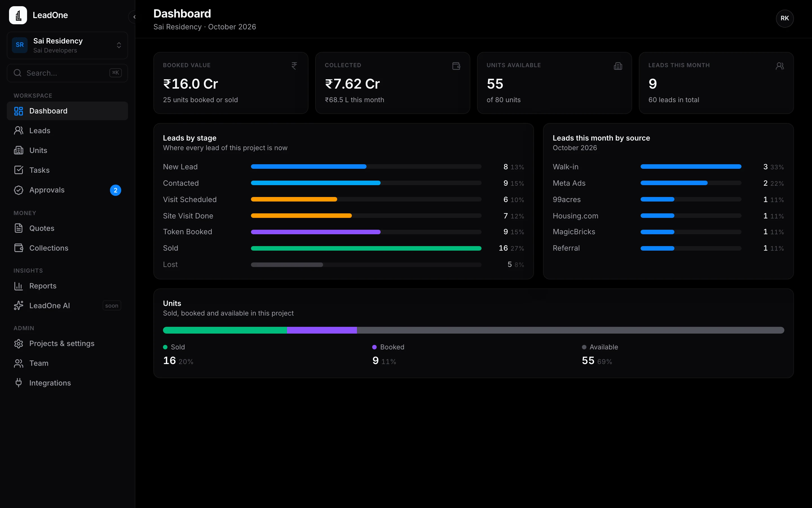Screen dimensions: 812x508
Task: Click the LeadOne AI sparkle icon
Action: coord(18,305)
